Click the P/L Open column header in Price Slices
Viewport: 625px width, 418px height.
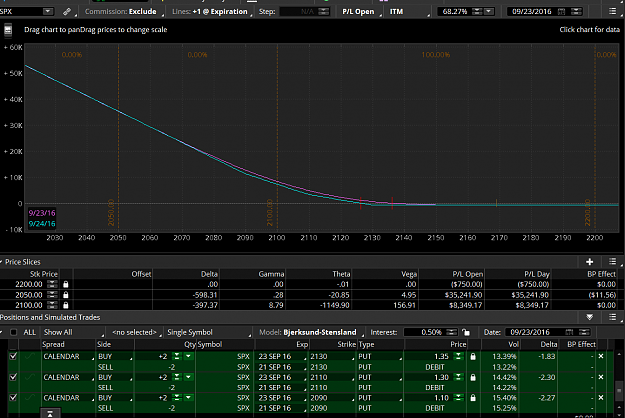(x=468, y=274)
